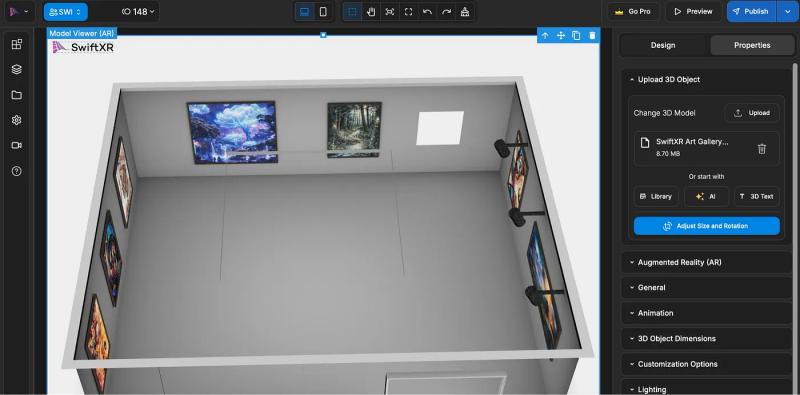Expand the Augmented Reality (AR) section

coord(706,262)
